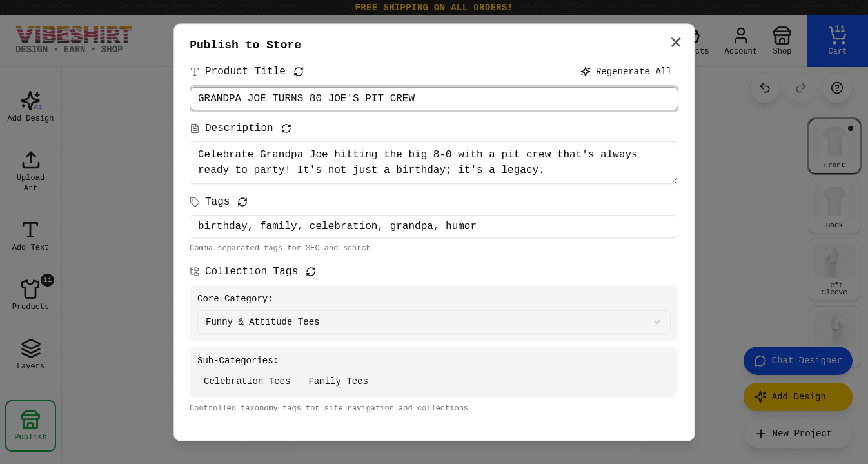868x464 pixels.
Task: Select the Celebration Tees sub-category
Action: click(247, 381)
